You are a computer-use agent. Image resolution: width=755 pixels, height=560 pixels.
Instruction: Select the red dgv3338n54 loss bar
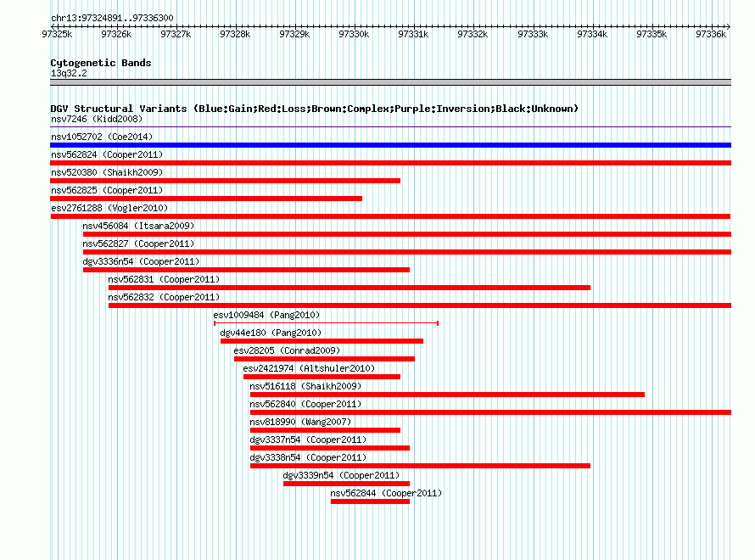pos(421,466)
